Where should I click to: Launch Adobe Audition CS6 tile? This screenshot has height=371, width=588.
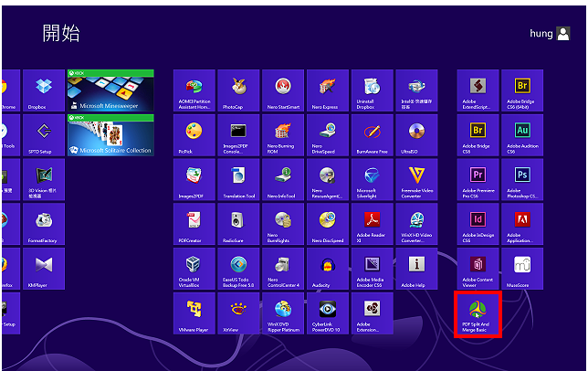coord(522,135)
